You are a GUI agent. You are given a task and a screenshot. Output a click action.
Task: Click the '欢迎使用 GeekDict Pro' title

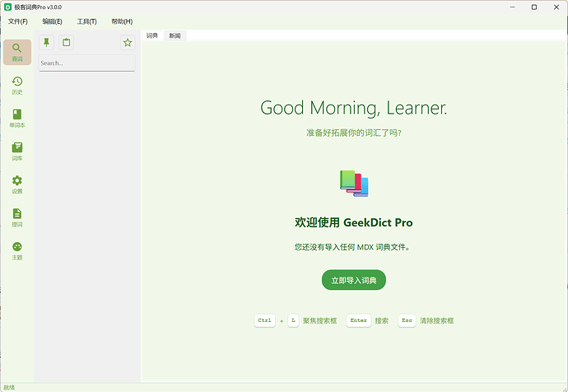(x=353, y=222)
